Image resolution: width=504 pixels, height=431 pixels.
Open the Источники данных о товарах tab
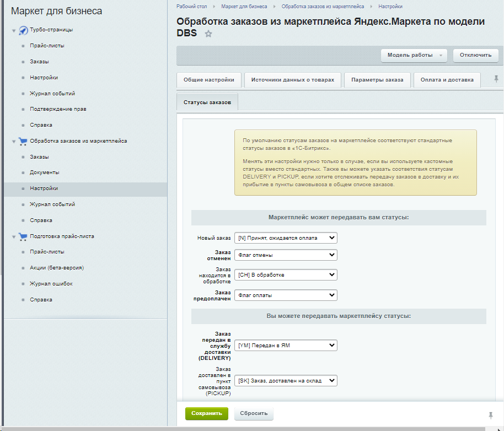point(292,80)
